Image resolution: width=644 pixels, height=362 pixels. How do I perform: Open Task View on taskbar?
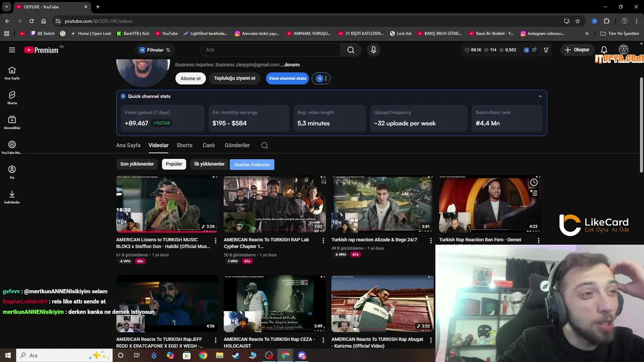pos(136,355)
